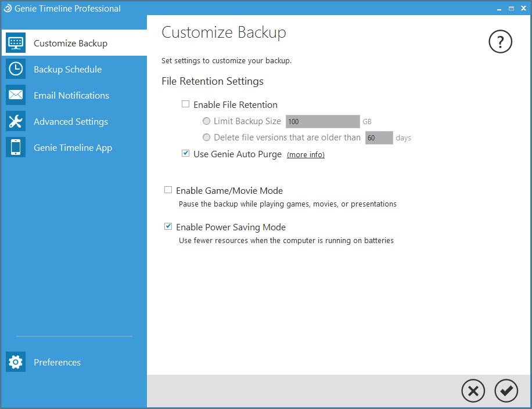Select Delete file versions older than option
This screenshot has height=409, width=532.
click(x=206, y=137)
